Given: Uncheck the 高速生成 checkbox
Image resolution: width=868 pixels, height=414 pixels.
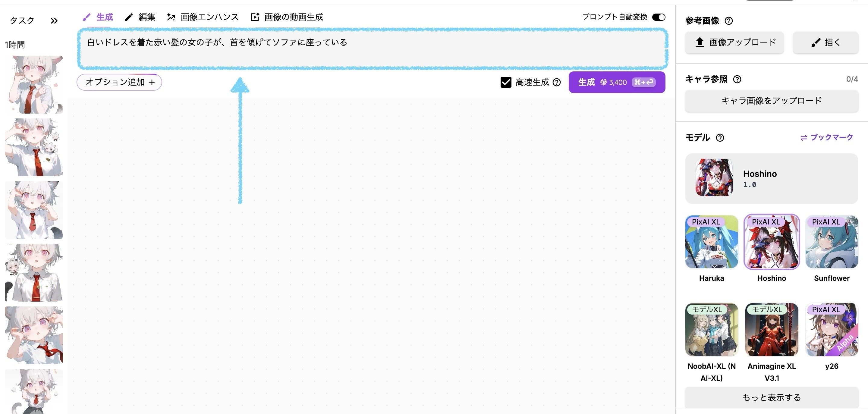Looking at the screenshot, I should click(x=505, y=82).
